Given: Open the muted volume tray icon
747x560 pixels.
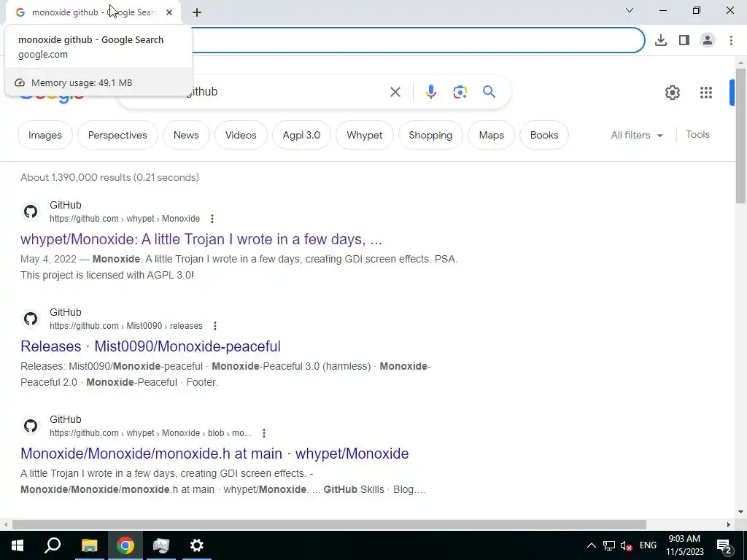Looking at the screenshot, I should 627,545.
